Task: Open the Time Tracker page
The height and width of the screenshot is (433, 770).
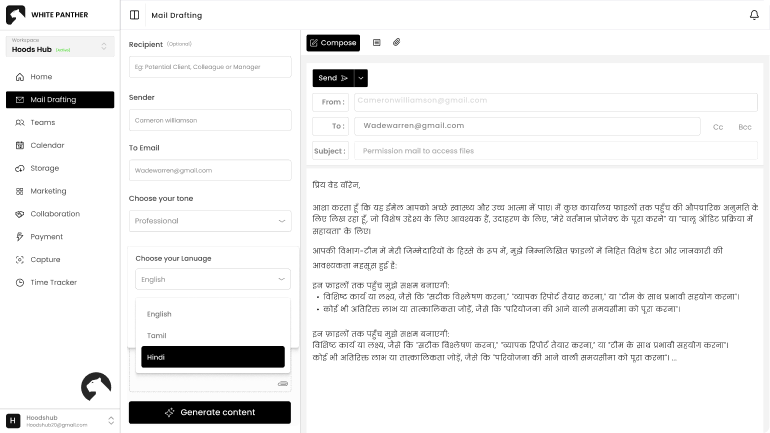Action: (x=53, y=282)
